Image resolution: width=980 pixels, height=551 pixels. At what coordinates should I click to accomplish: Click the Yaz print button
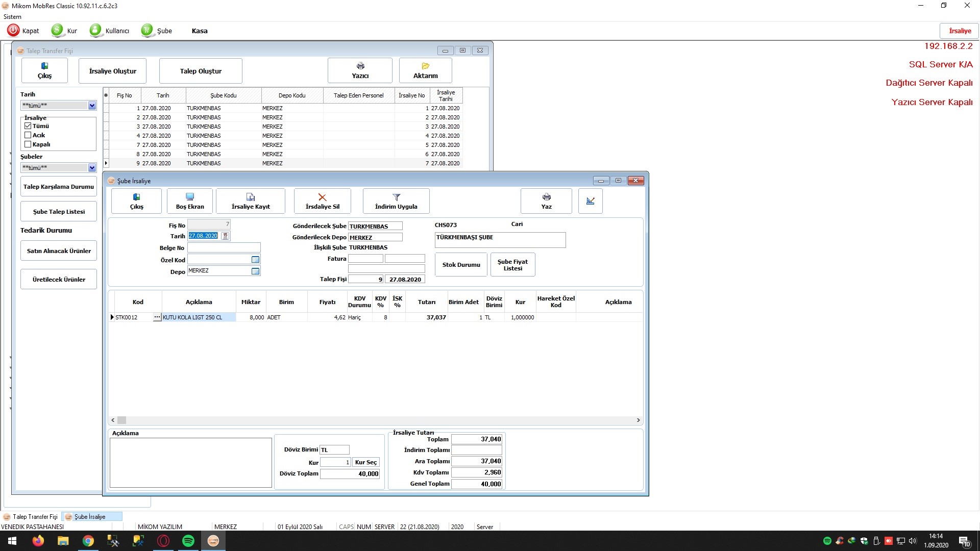(546, 201)
